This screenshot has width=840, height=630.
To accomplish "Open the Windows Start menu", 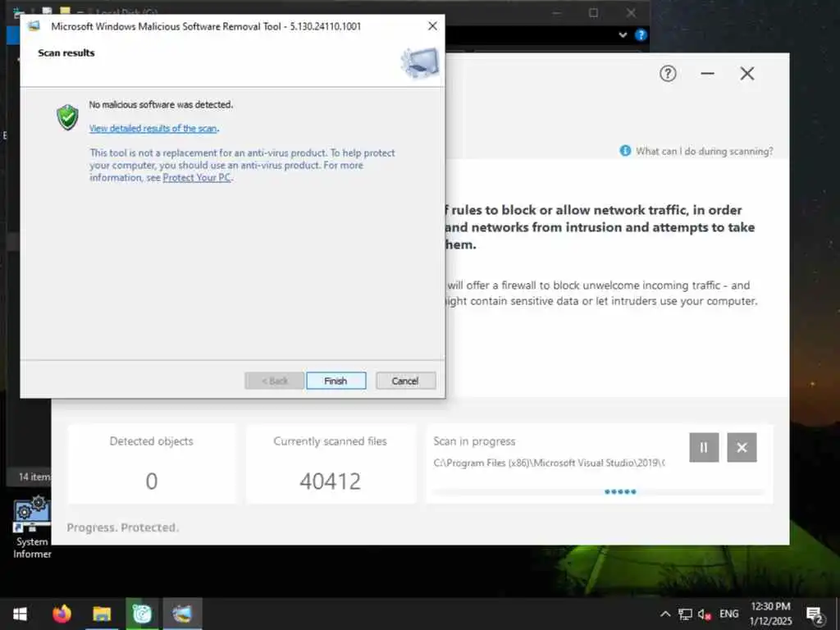I will (20, 614).
